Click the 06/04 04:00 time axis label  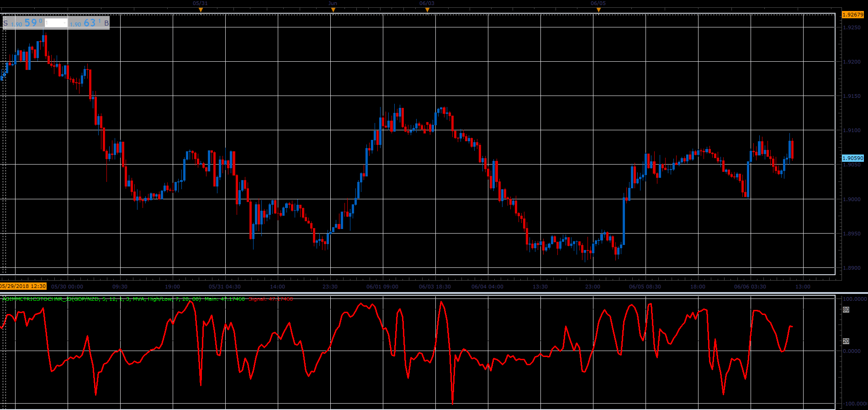pos(487,287)
